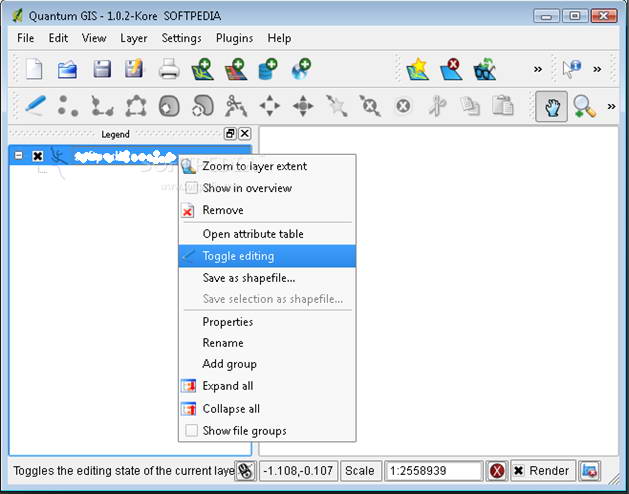629x494 pixels.
Task: Toggle the Render checkbox in status bar
Action: (519, 471)
